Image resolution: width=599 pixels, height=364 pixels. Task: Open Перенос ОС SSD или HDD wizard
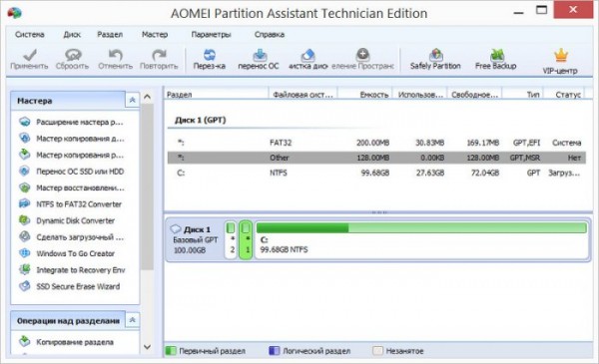(80, 172)
